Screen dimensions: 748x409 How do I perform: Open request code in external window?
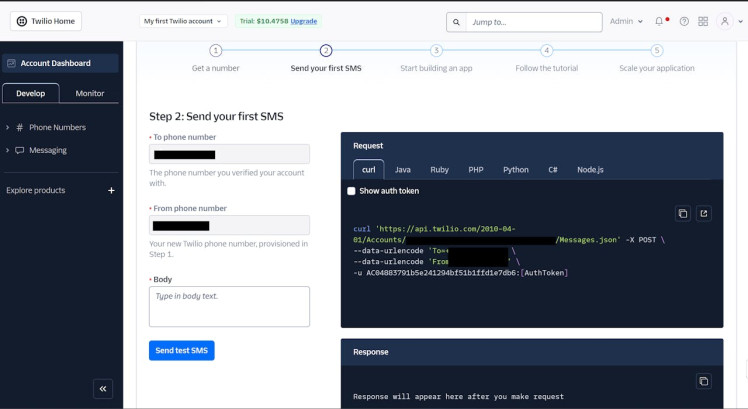[703, 213]
